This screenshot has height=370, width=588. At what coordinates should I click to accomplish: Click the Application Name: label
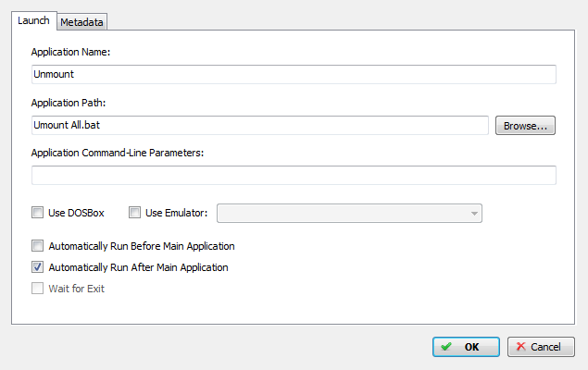click(x=70, y=52)
